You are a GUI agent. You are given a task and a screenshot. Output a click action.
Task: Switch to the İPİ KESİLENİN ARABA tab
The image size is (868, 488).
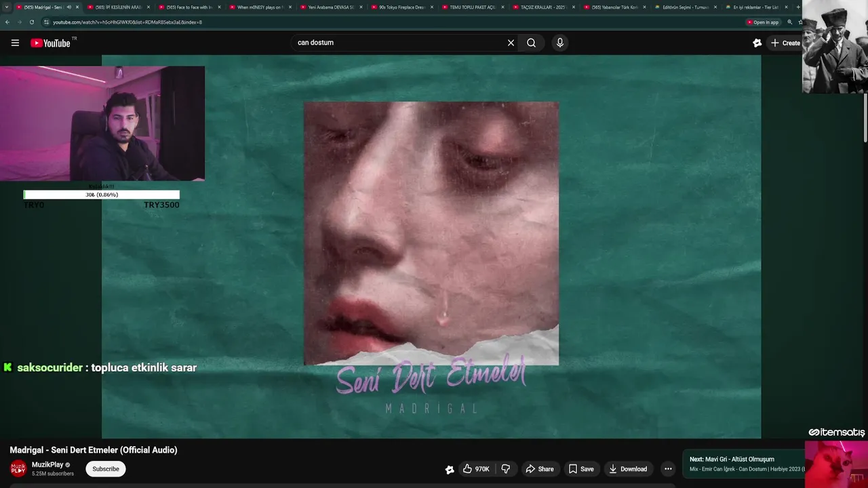(118, 7)
